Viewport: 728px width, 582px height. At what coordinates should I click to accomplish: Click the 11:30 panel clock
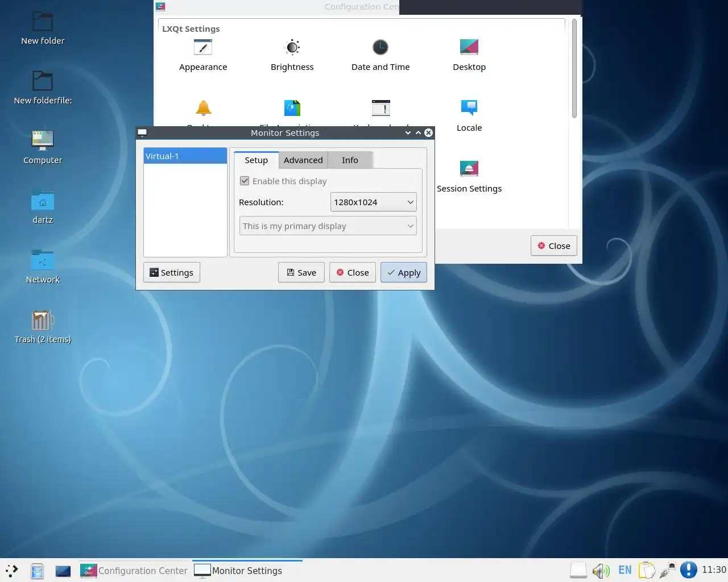pyautogui.click(x=714, y=569)
